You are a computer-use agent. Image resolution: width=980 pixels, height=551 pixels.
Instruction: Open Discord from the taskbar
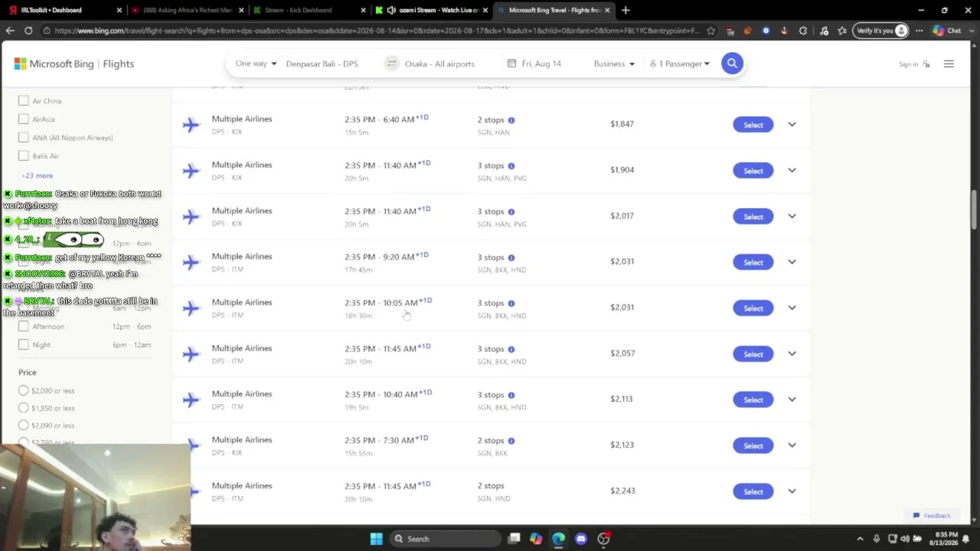581,539
